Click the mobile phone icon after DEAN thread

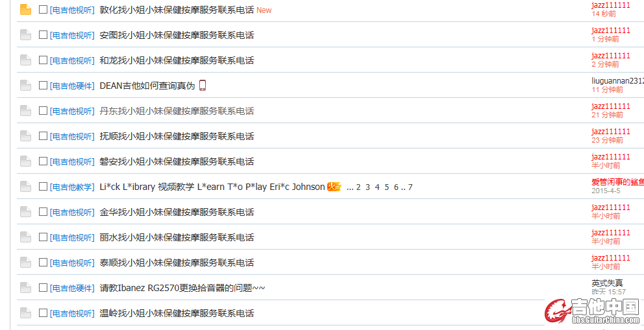coord(202,86)
